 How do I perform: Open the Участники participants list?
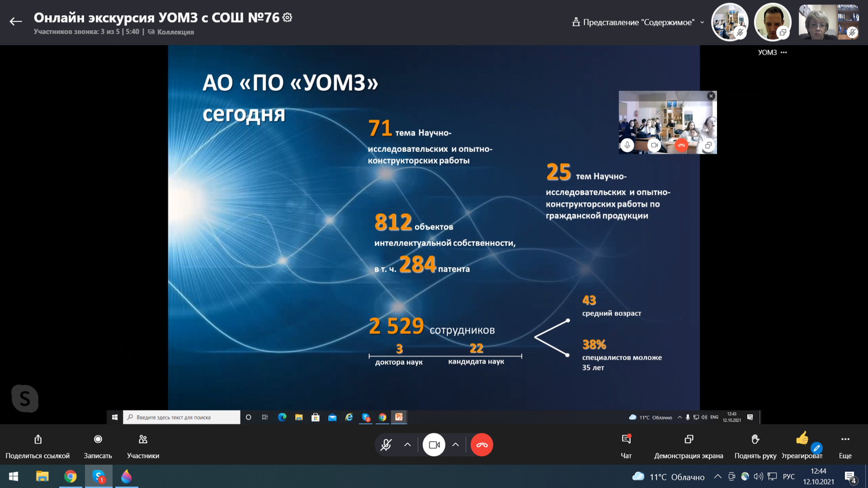pyautogui.click(x=143, y=447)
